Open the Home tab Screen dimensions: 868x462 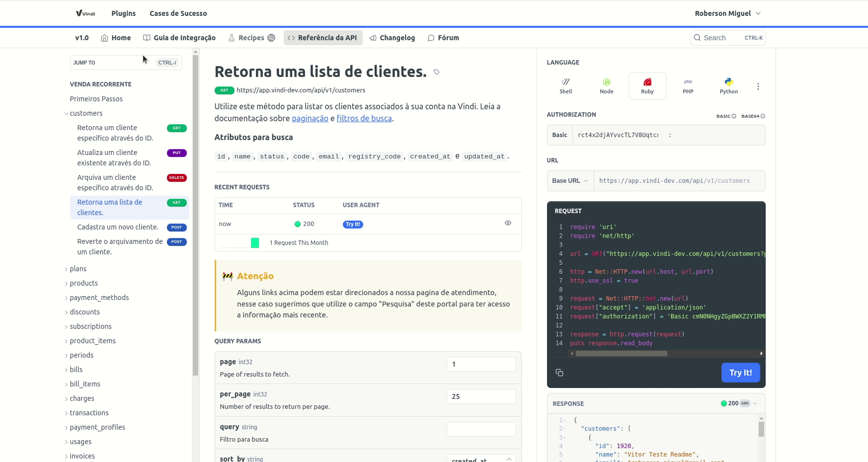click(x=116, y=38)
